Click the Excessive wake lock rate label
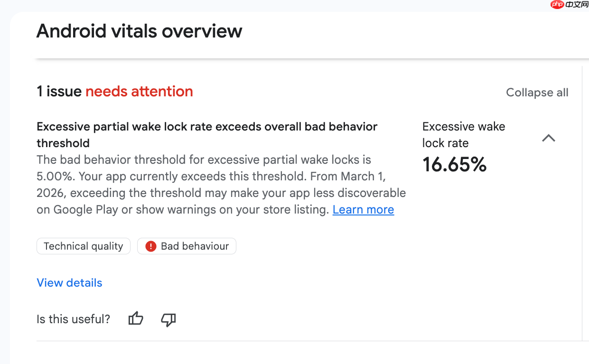Viewport: 589px width, 364px height. [x=464, y=135]
